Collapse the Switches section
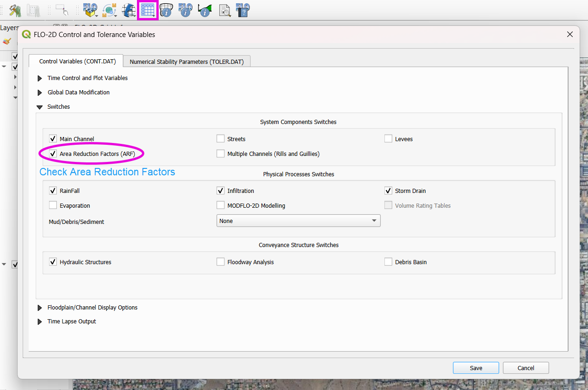 point(40,107)
